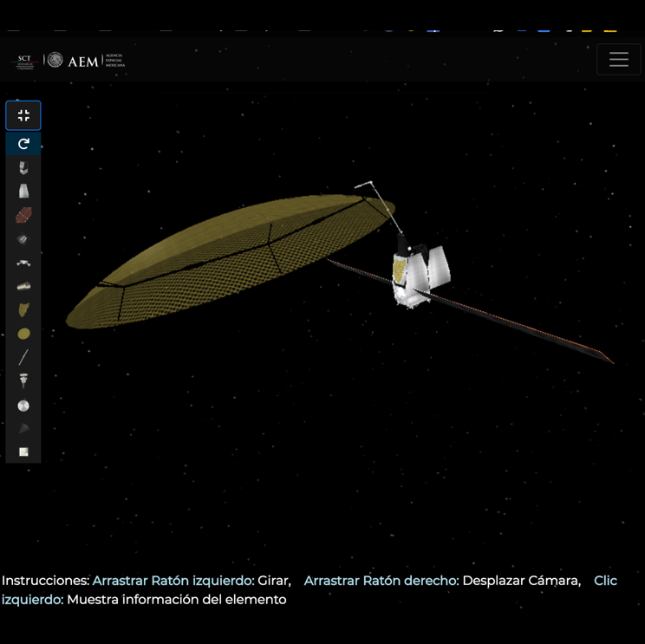
Task: Select the gold cylinder part icon
Action: coord(23,286)
